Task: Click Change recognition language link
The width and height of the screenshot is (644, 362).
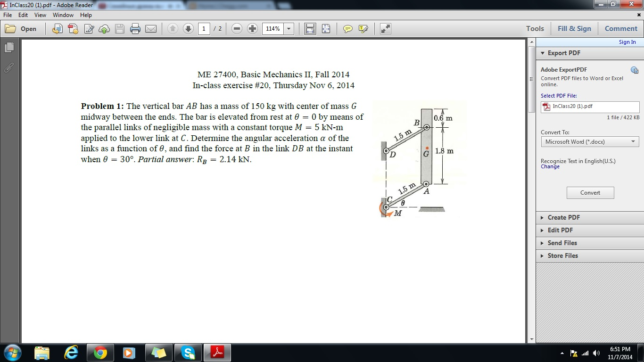Action: click(x=550, y=167)
